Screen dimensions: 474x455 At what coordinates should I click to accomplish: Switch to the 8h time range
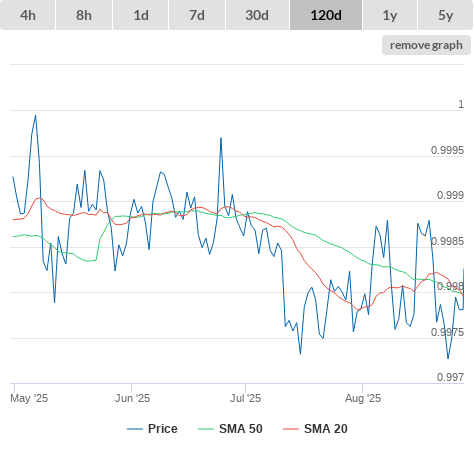[84, 15]
